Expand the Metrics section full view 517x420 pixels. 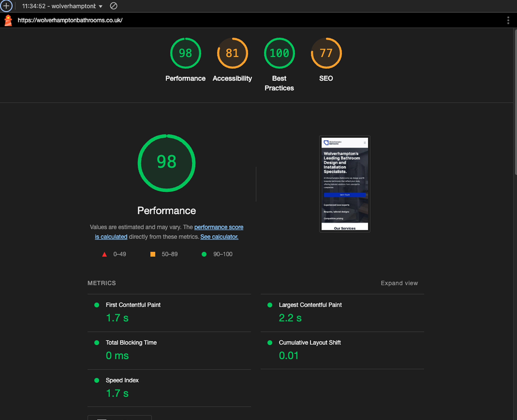click(x=399, y=283)
